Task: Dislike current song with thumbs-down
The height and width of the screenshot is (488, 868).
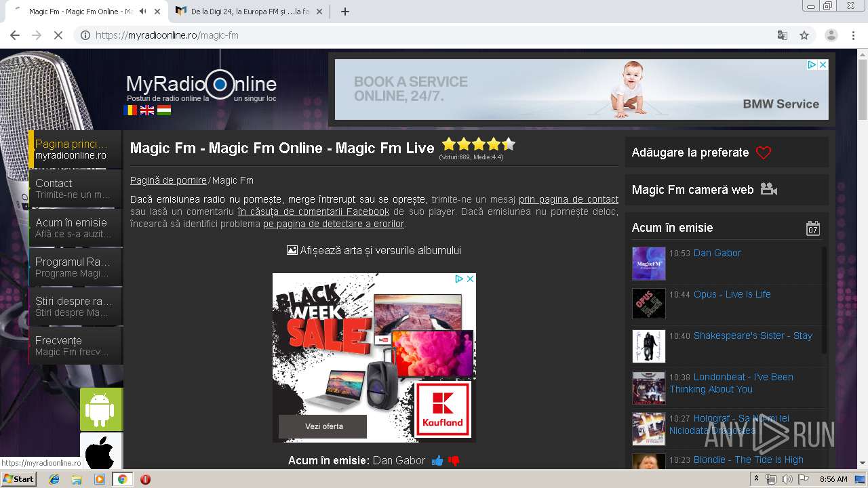Action: [x=454, y=461]
